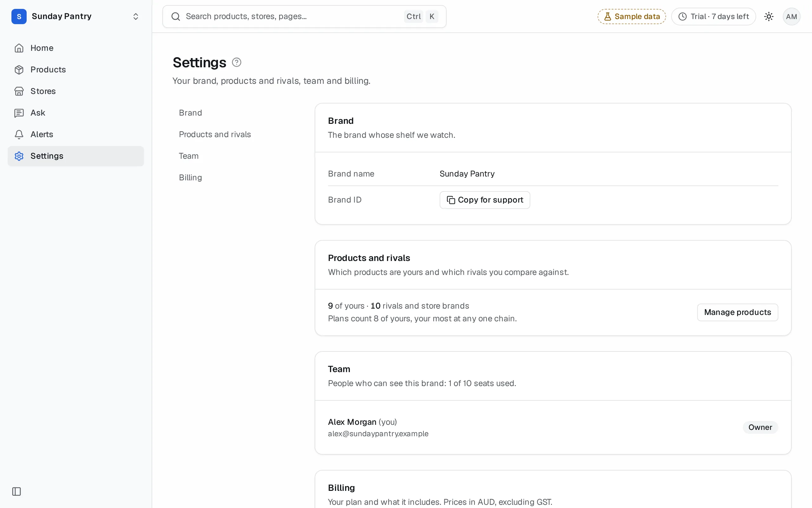812x508 pixels.
Task: Click the Settings help question mark icon
Action: (237, 63)
